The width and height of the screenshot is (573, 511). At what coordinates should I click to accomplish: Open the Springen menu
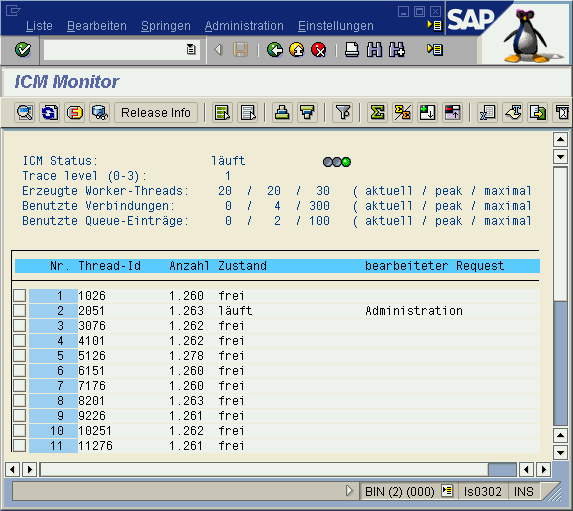coord(166,26)
